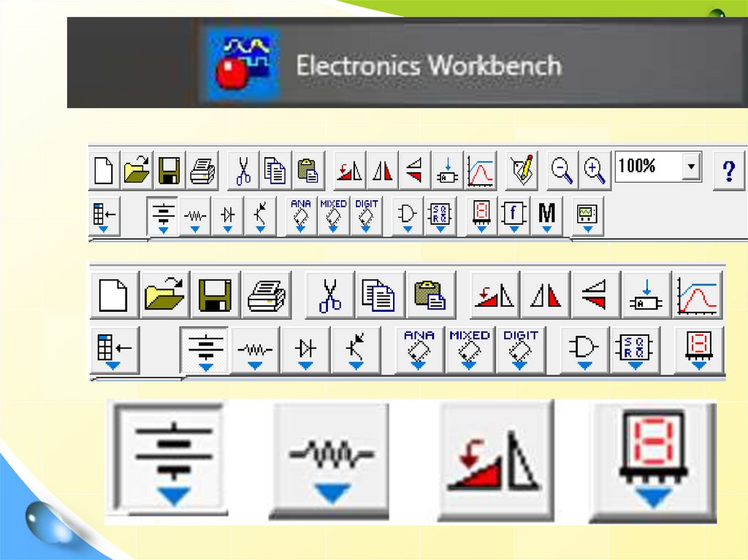Click New file icon in enlarged toolbar
748x560 pixels.
(115, 295)
